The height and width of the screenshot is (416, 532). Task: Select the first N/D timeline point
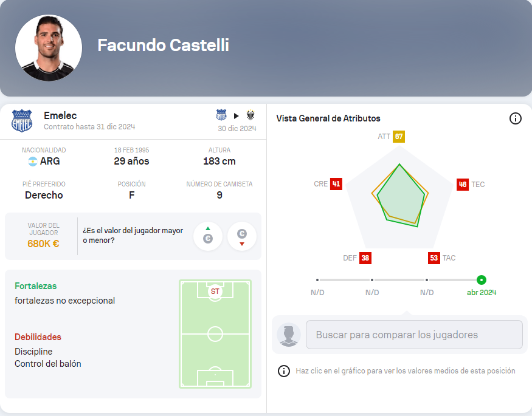point(317,280)
